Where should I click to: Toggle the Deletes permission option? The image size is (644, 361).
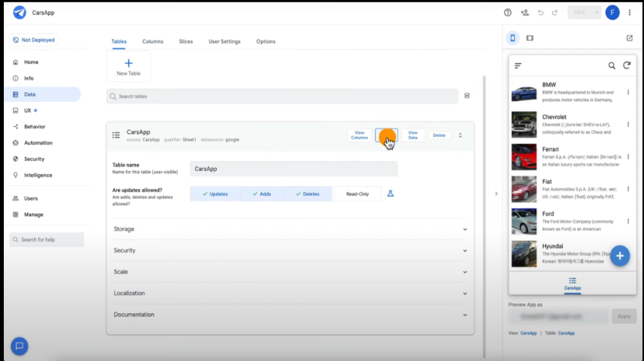tap(308, 194)
